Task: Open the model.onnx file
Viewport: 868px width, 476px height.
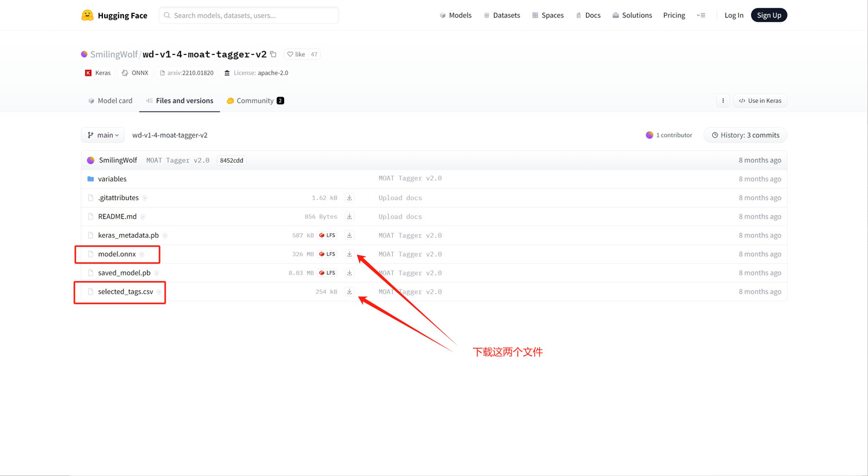Action: click(117, 254)
